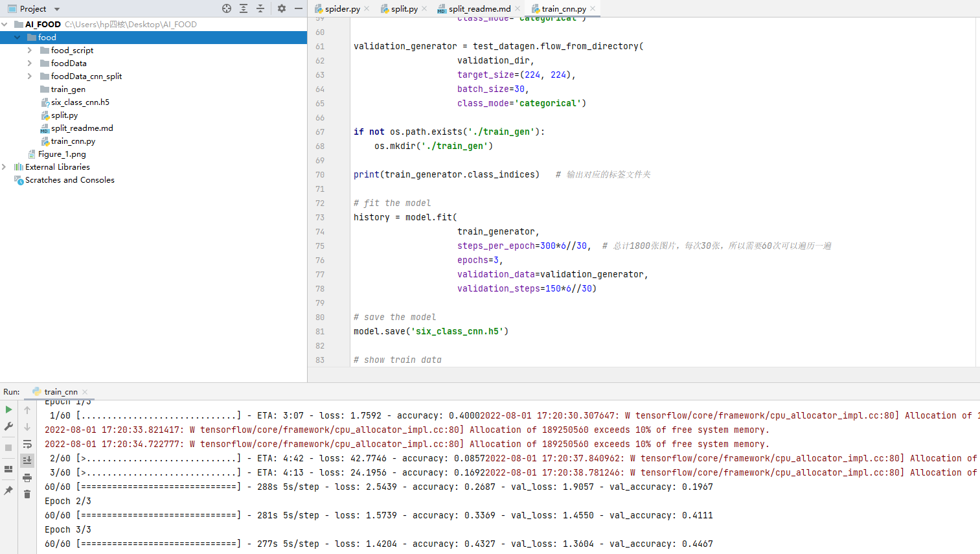Click the Print console output icon
Screen dimensions: 980x554
(27, 478)
